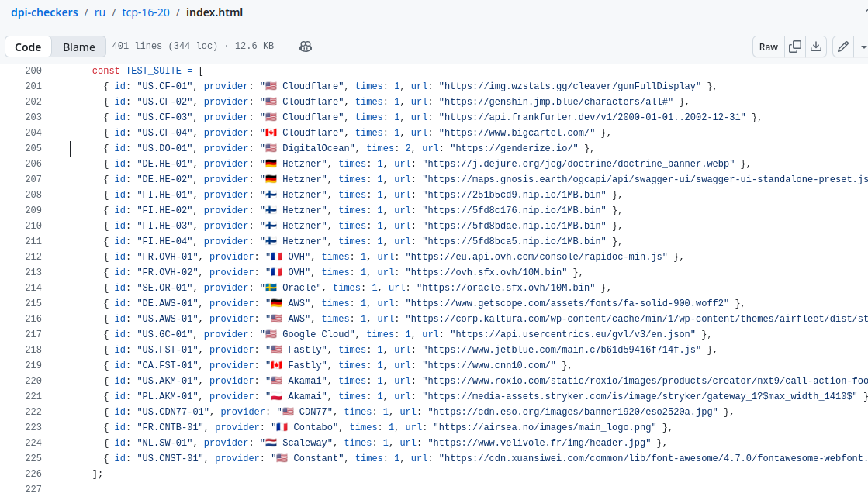Switch to the Code view tab
868x493 pixels.
point(28,47)
